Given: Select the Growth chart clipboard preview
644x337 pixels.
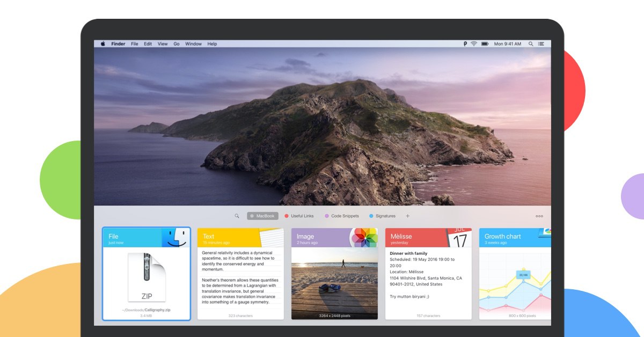Looking at the screenshot, I should pos(515,283).
